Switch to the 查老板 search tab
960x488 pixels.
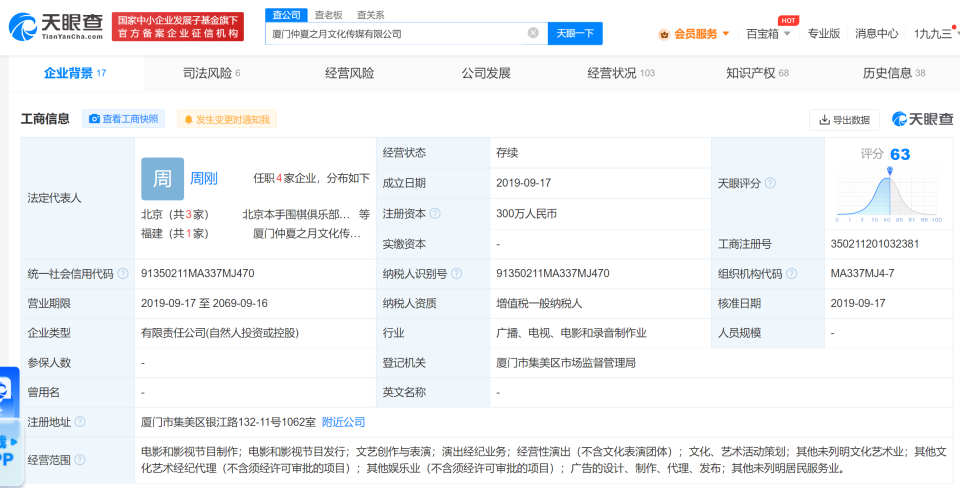328,15
